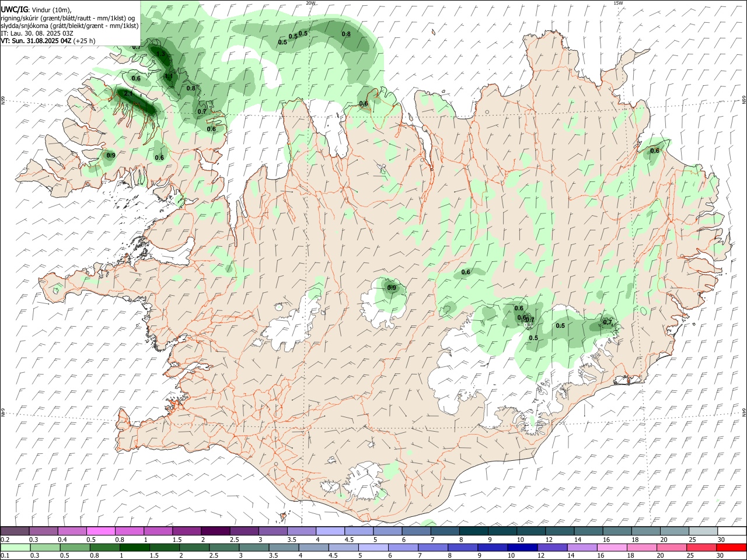Pick palest green rain swatch between 0.1 and 0.3
The image size is (747, 560).
[x=15, y=547]
